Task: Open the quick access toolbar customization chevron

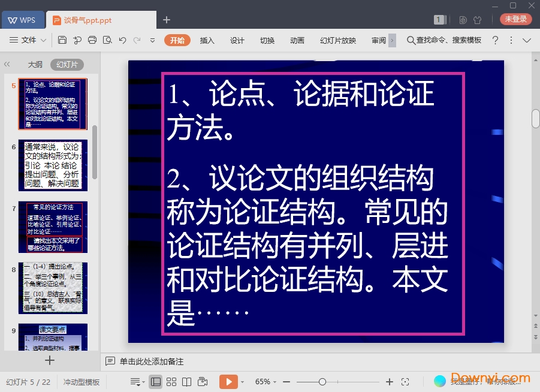Action: coord(153,40)
